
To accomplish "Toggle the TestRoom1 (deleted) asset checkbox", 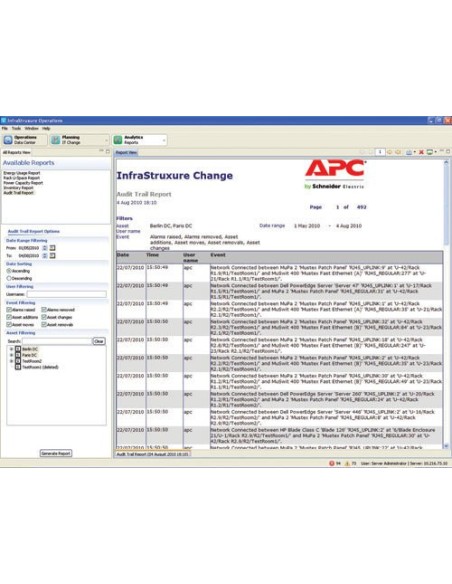I will click(x=18, y=367).
